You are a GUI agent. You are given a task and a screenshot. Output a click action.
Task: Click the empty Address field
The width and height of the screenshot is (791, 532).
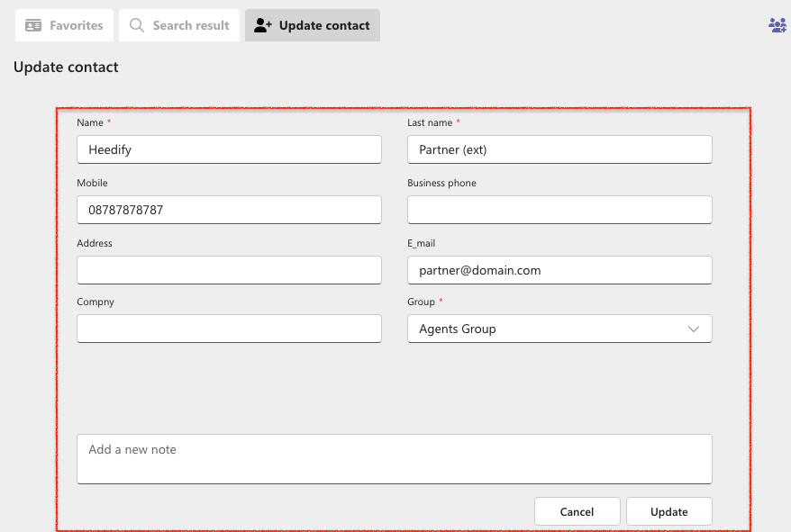[x=229, y=270]
